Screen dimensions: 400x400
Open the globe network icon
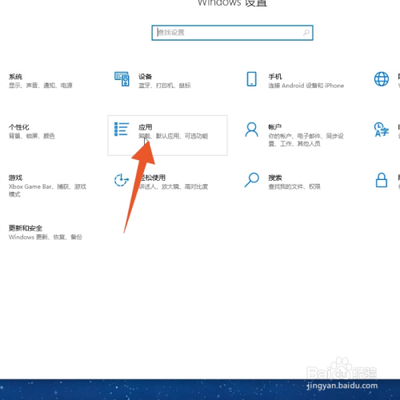[x=381, y=79]
